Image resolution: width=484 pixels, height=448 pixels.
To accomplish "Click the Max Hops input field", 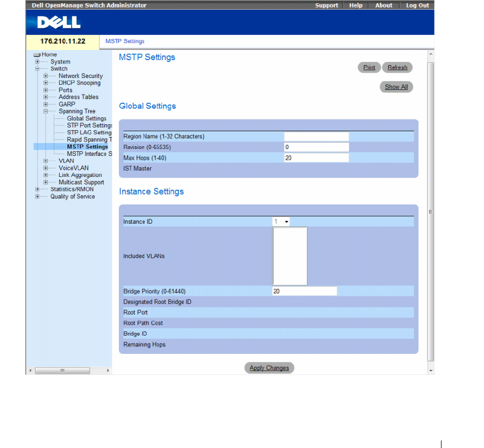I will coord(316,158).
